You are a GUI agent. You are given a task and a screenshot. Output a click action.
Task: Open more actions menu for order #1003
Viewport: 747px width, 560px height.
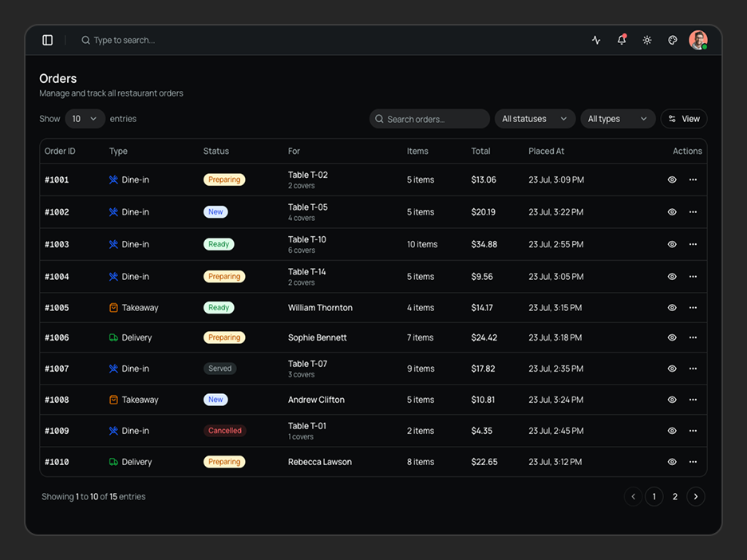pos(693,244)
